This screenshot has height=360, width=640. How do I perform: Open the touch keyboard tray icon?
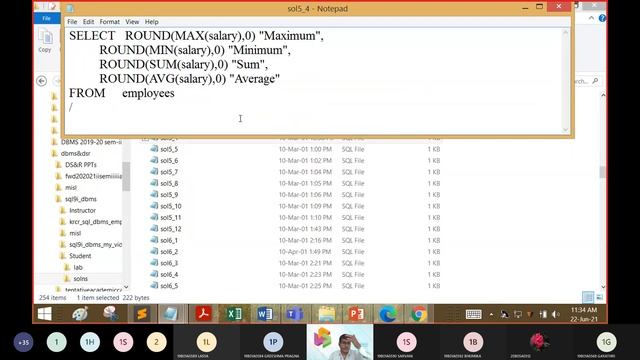click(x=473, y=314)
